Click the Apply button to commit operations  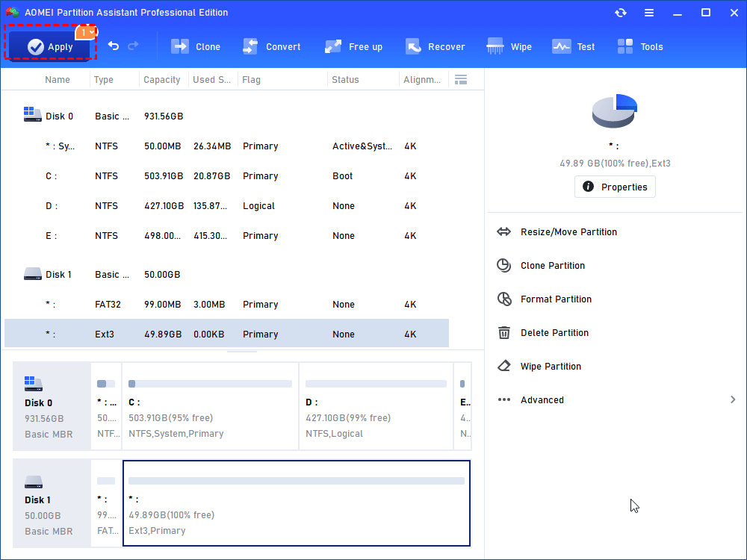(x=49, y=46)
